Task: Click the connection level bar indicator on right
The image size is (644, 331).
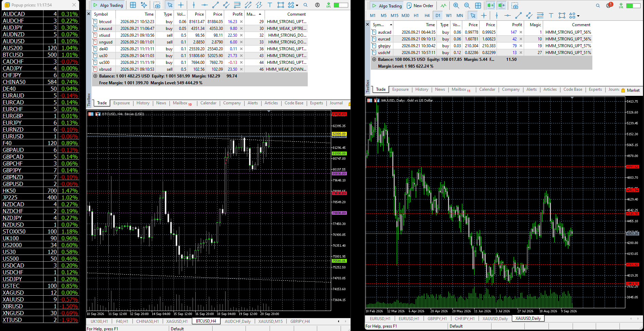Action: coord(633,6)
